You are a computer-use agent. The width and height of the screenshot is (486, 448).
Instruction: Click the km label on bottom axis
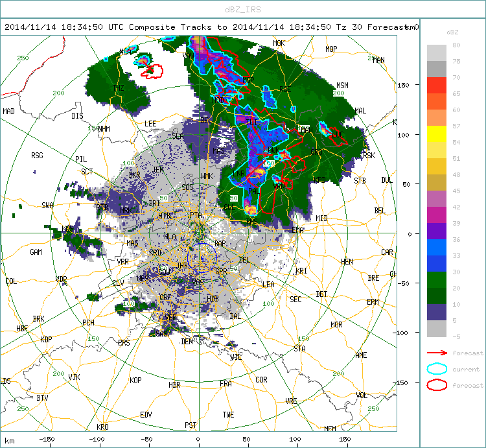pyautogui.click(x=10, y=441)
